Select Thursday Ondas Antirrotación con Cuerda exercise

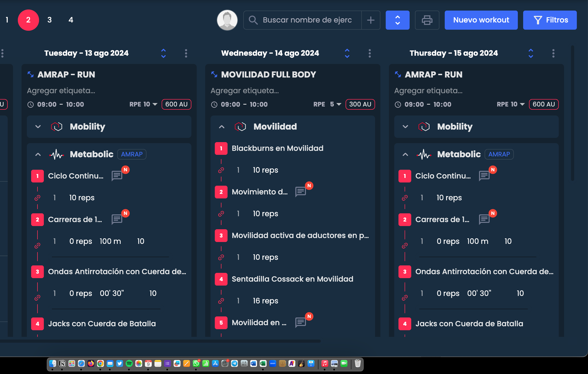pos(484,271)
